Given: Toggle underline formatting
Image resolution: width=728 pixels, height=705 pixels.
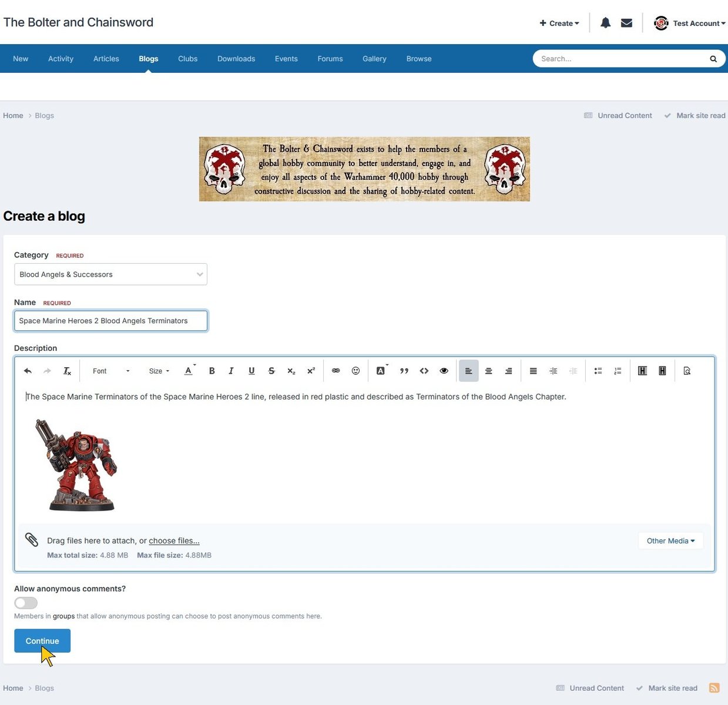Looking at the screenshot, I should 251,371.
